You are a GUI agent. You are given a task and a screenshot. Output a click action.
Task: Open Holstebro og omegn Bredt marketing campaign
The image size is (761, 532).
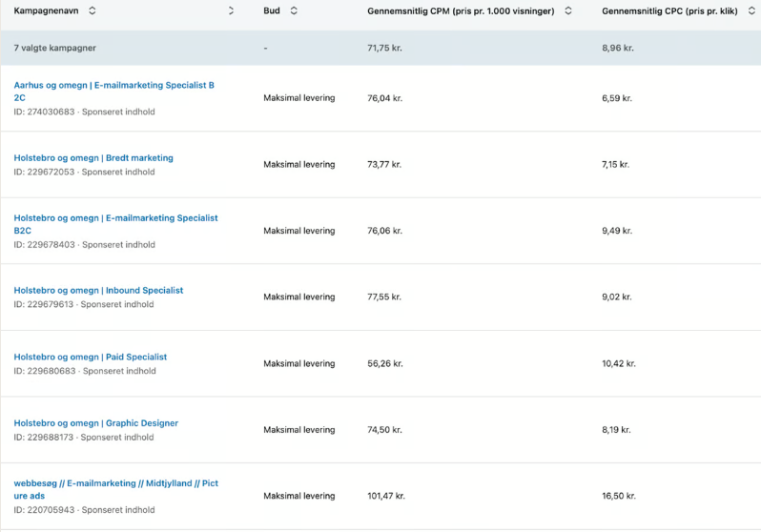(x=93, y=158)
